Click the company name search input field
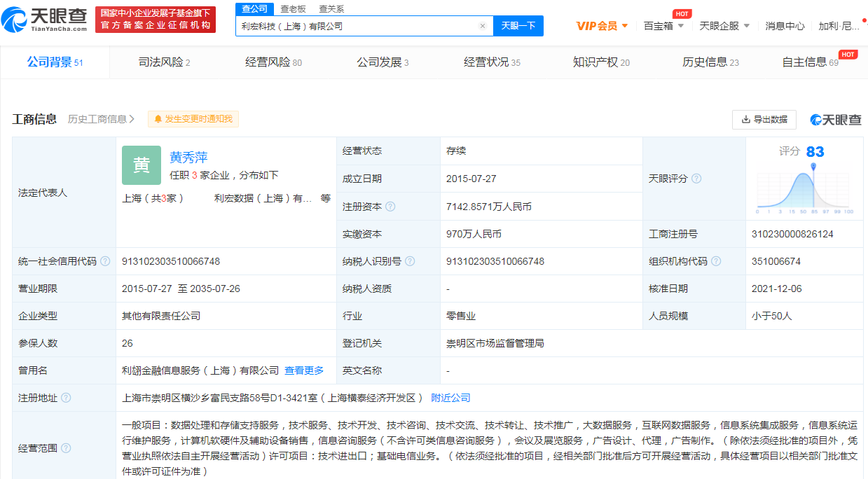 pyautogui.click(x=356, y=26)
